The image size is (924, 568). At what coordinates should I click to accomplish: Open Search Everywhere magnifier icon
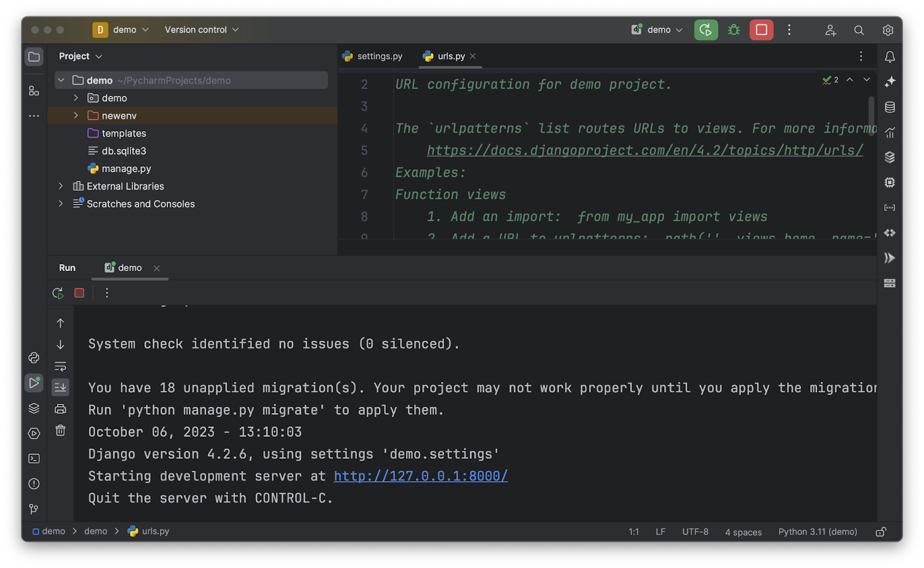click(859, 30)
